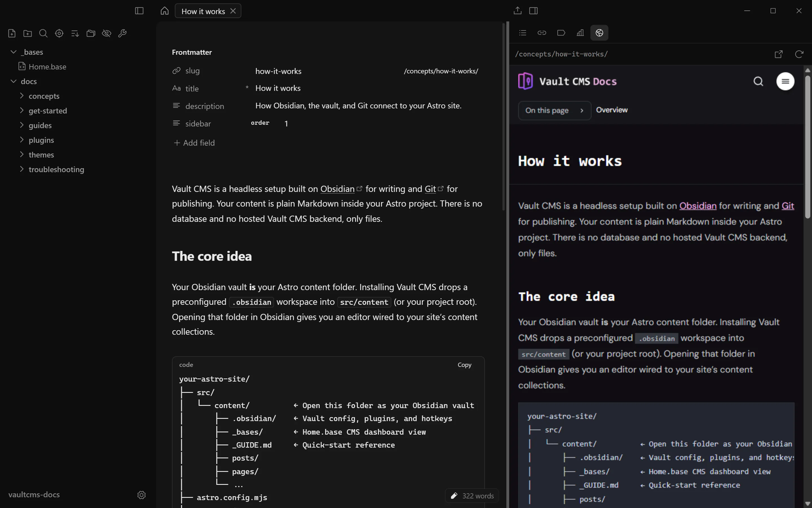Copy the code block with Copy button

tap(464, 365)
